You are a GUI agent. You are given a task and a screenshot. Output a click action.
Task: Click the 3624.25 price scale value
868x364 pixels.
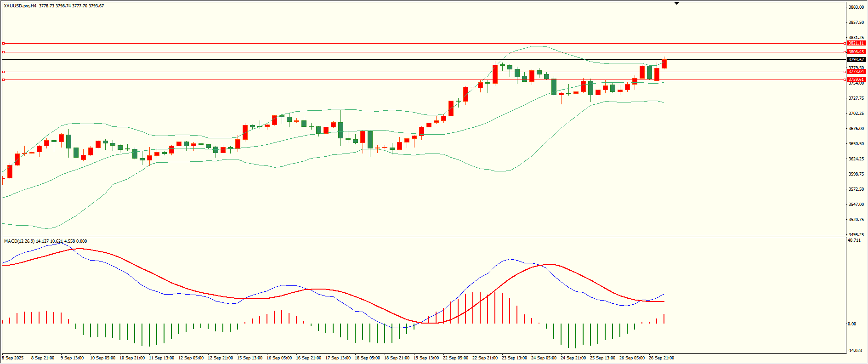(856, 159)
